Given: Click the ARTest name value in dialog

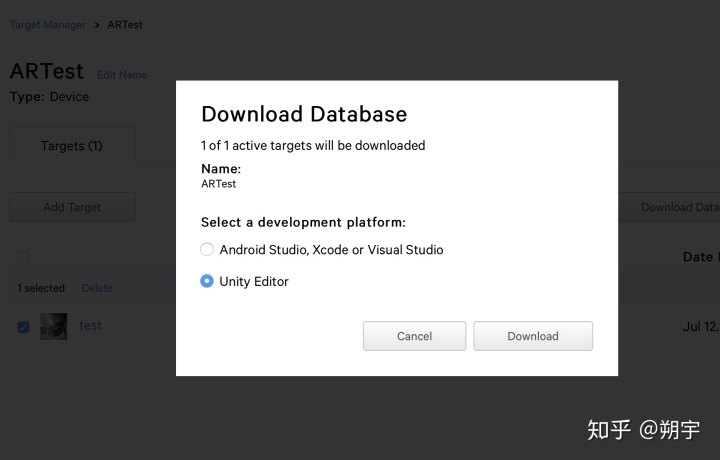Looking at the screenshot, I should click(x=219, y=184).
